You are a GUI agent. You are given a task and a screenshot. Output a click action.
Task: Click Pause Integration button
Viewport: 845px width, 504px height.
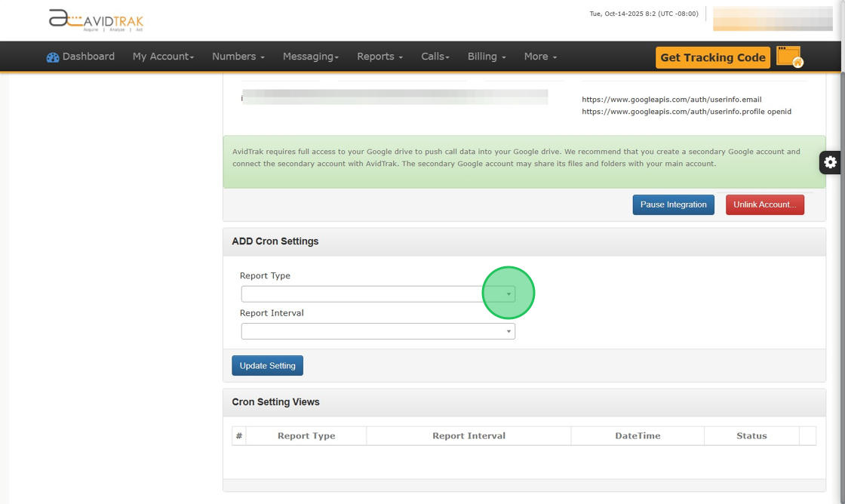pyautogui.click(x=673, y=204)
